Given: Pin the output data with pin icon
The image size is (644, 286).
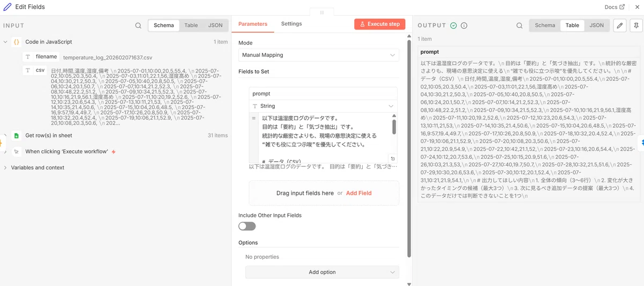Looking at the screenshot, I should coord(635,25).
